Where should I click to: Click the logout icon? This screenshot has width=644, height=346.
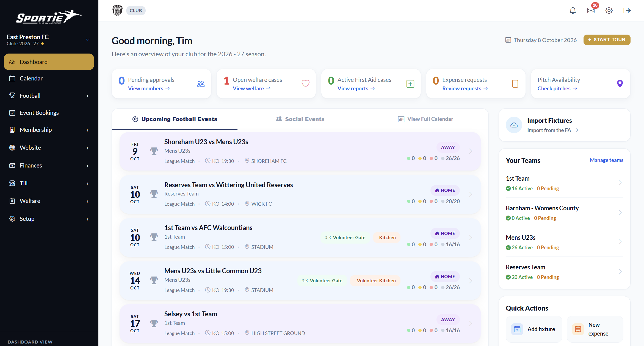pyautogui.click(x=627, y=10)
